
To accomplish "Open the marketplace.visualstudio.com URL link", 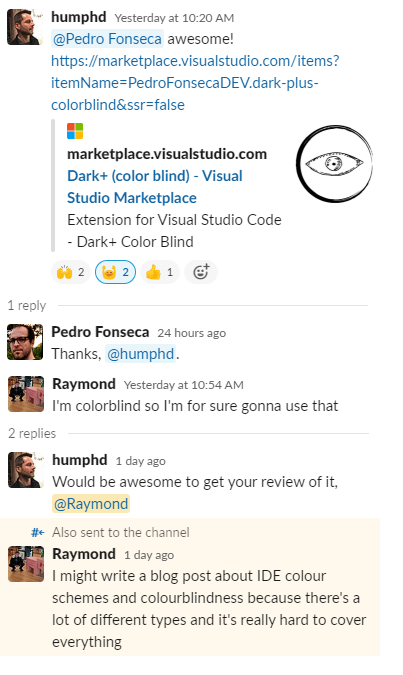I will [195, 83].
